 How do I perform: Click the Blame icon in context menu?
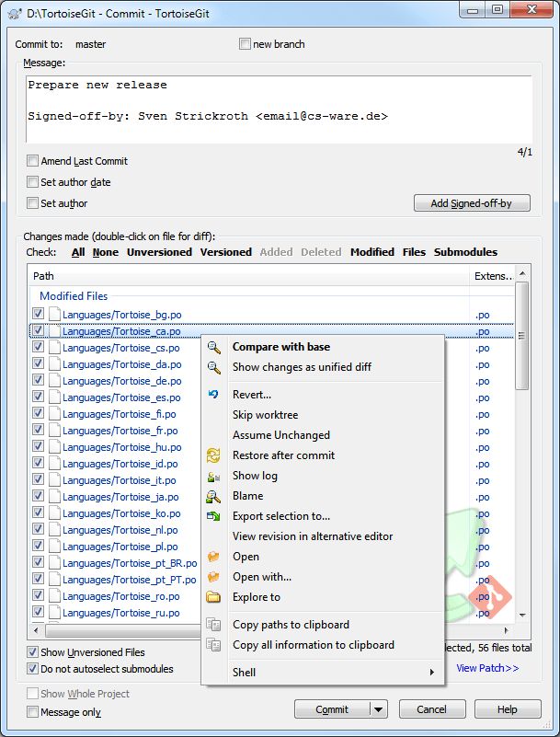(x=213, y=496)
